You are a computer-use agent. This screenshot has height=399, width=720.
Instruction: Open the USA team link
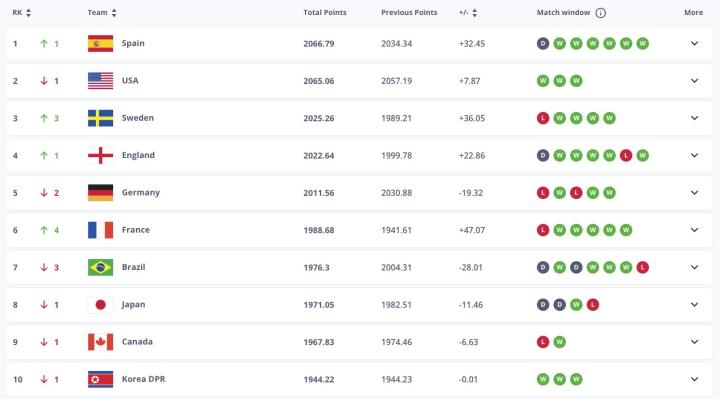coord(130,80)
